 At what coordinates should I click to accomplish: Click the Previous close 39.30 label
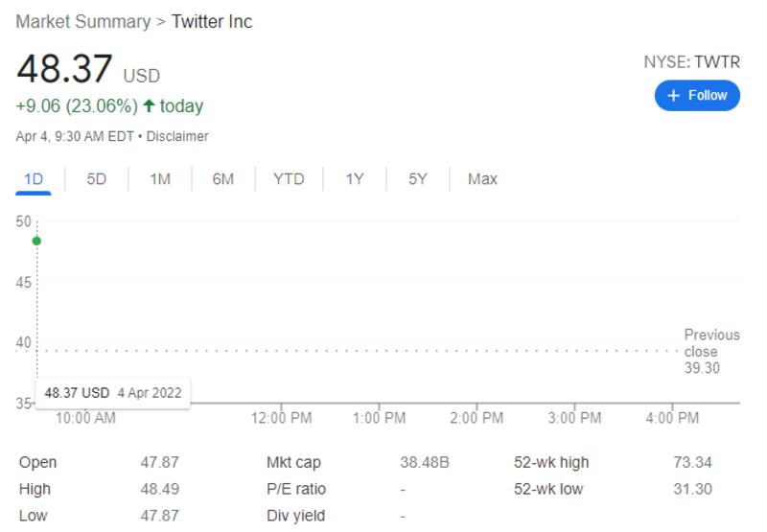711,352
